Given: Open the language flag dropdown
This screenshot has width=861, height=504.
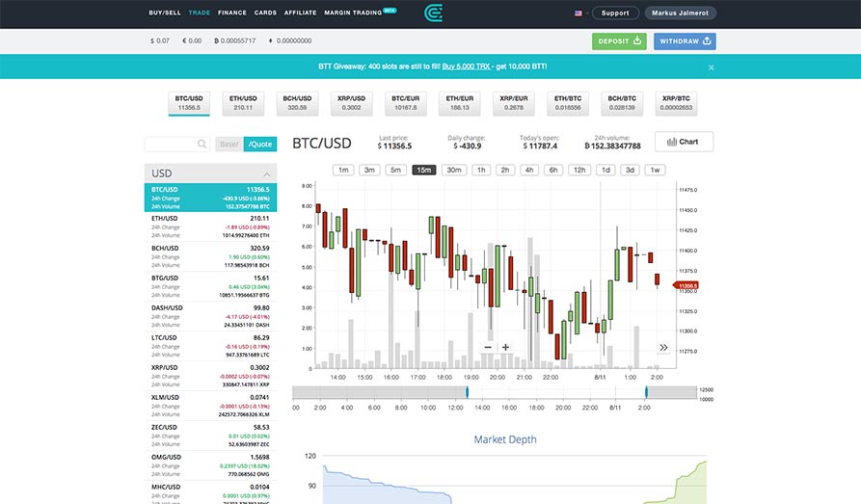Looking at the screenshot, I should click(580, 13).
